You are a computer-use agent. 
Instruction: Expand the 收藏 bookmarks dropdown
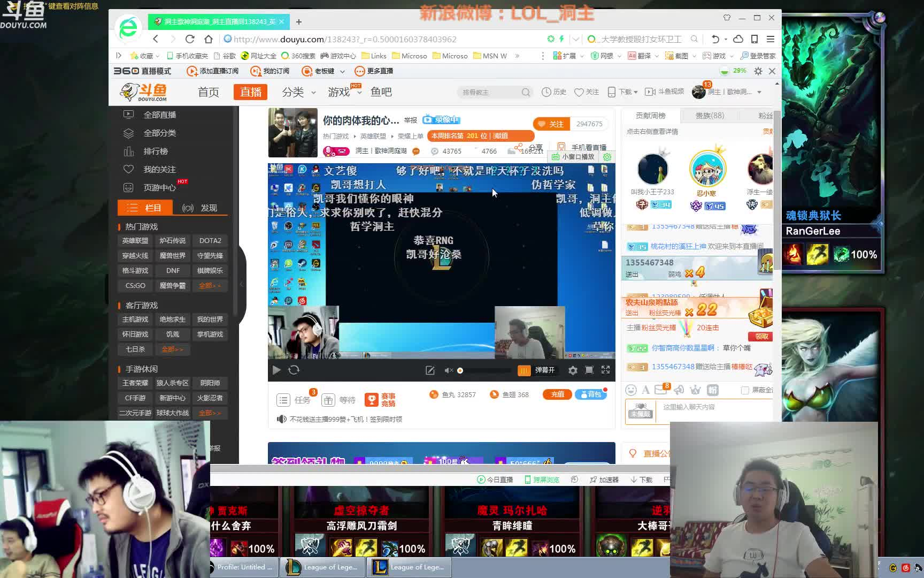(x=158, y=56)
